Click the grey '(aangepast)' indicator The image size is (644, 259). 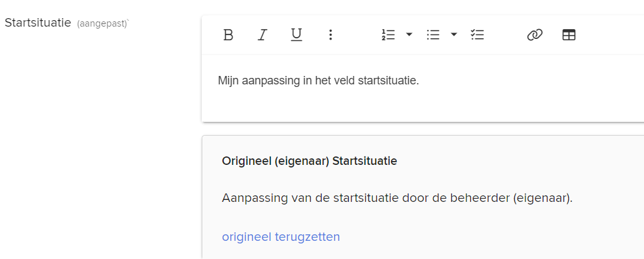(x=102, y=24)
